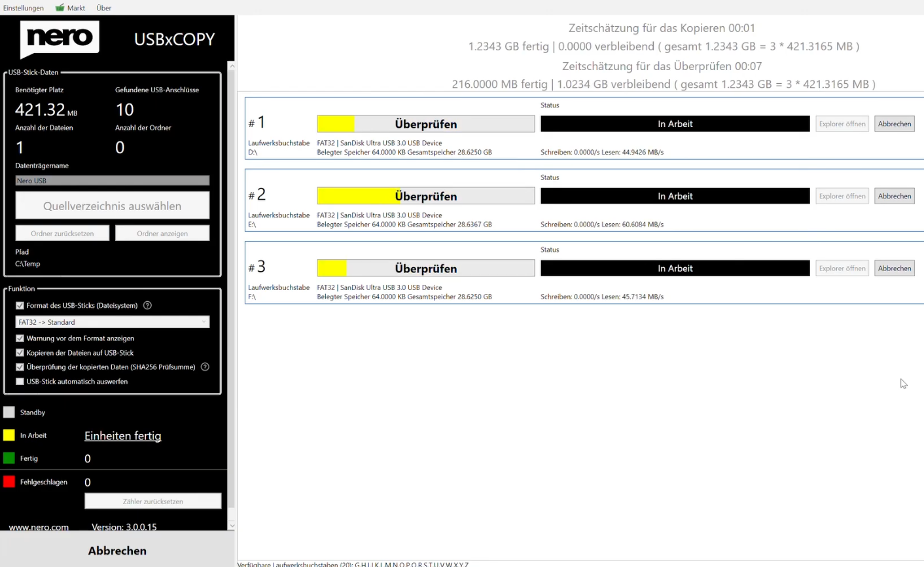Viewport: 924px width, 567px height.
Task: Click help icon beside SHA256 verification option
Action: [205, 367]
